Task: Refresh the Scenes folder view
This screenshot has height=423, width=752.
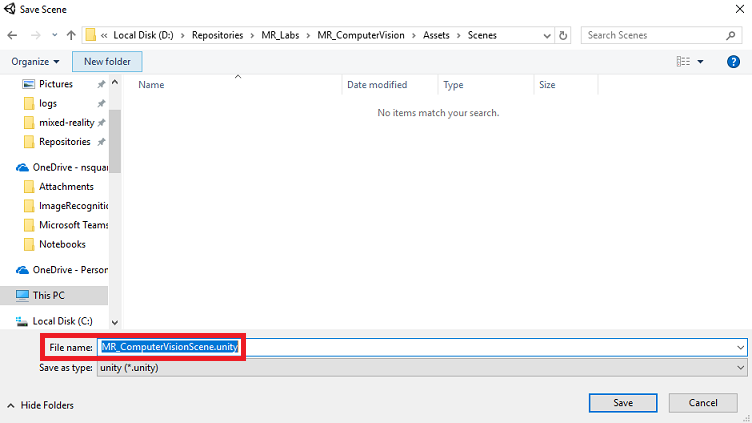Action: click(x=563, y=35)
